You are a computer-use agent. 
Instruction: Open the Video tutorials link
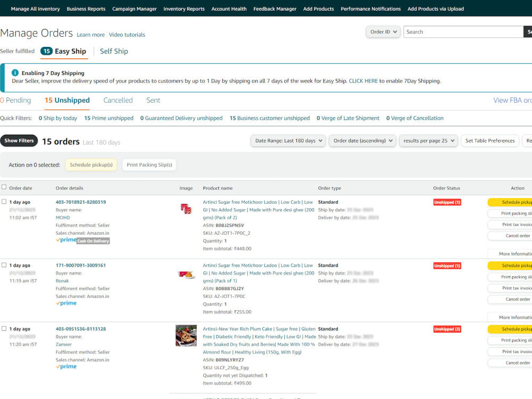127,35
